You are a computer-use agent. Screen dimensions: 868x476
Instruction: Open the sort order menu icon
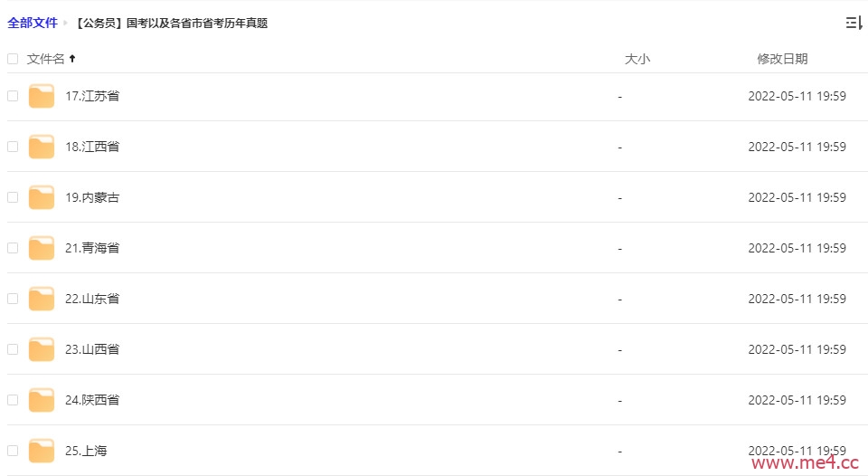point(854,23)
